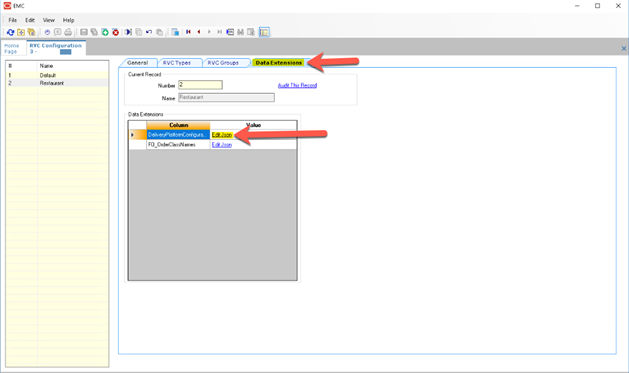
Task: Toggle the table view toolbar icon
Action: coord(264,32)
